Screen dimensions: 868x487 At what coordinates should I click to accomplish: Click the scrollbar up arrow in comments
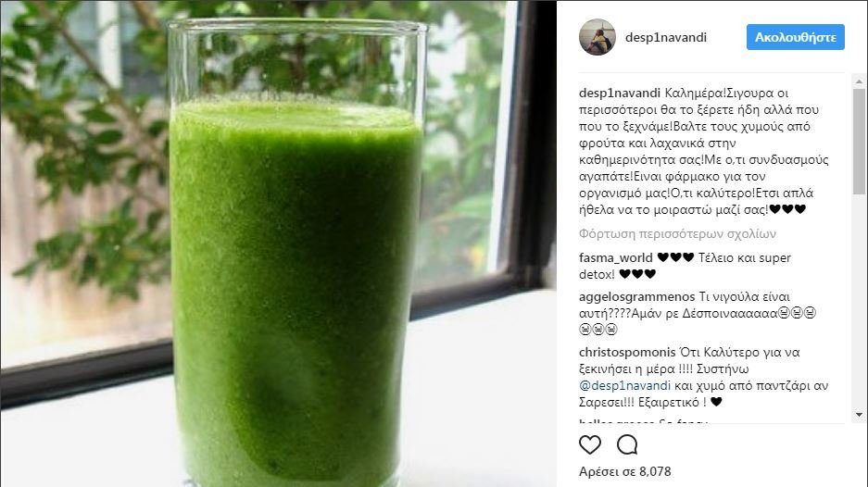click(x=859, y=81)
